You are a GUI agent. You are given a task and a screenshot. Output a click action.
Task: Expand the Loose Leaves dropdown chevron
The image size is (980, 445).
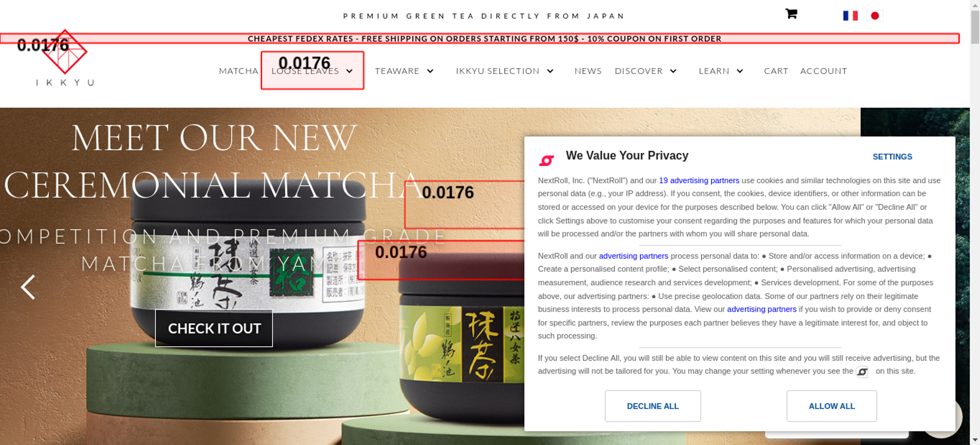tap(349, 71)
